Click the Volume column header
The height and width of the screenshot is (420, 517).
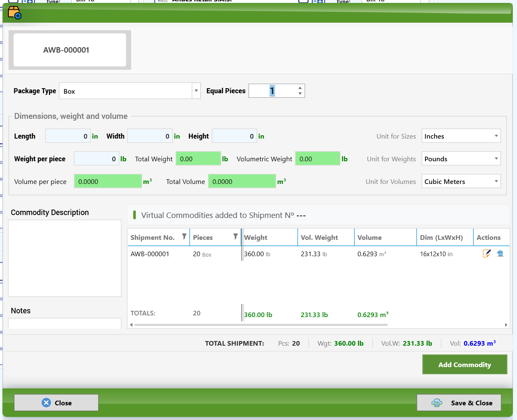[x=385, y=237]
